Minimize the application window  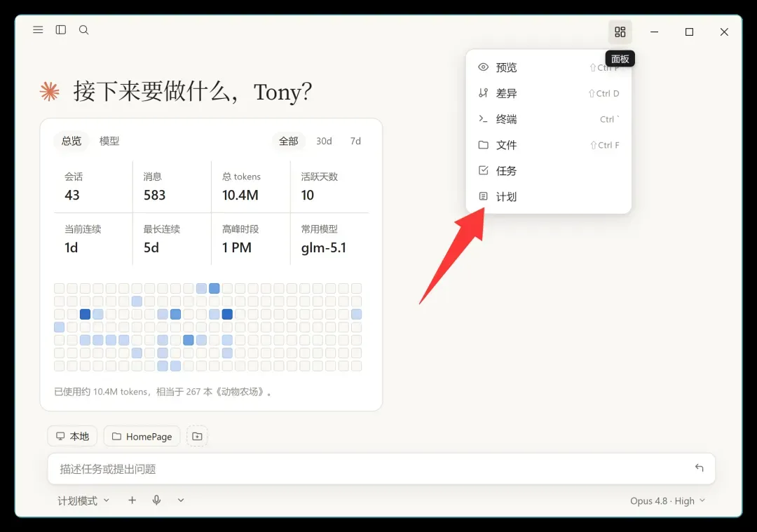(654, 32)
